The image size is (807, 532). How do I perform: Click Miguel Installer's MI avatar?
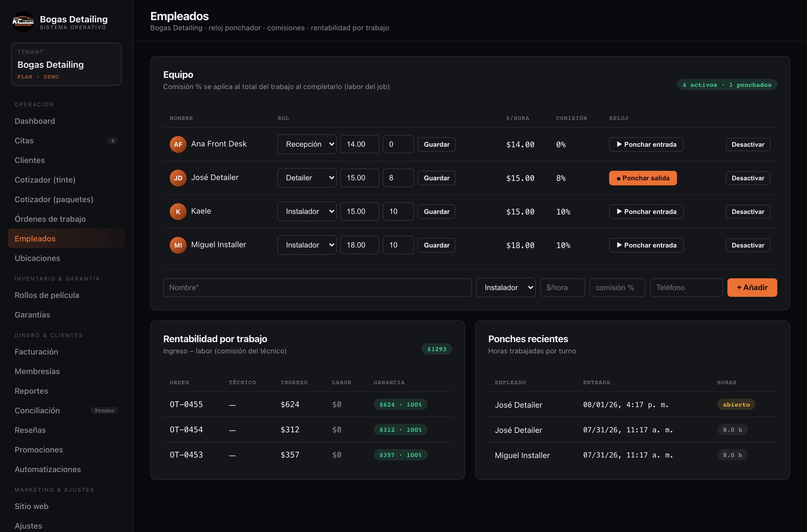coord(178,245)
